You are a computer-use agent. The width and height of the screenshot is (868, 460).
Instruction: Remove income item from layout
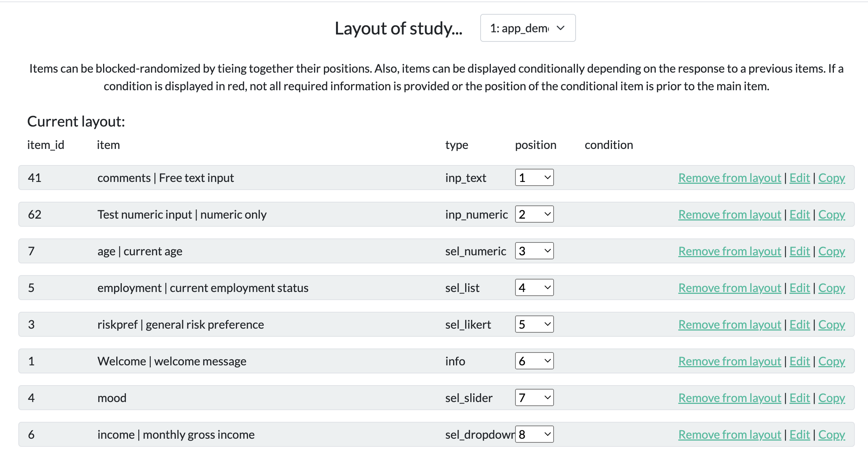click(x=730, y=435)
